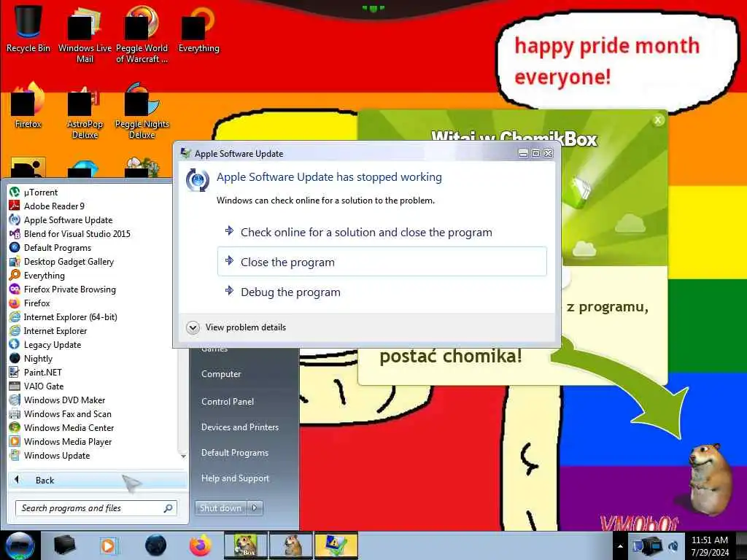Viewport: 747px width, 560px height.
Task: Check online for a solution and close
Action: 382,233
